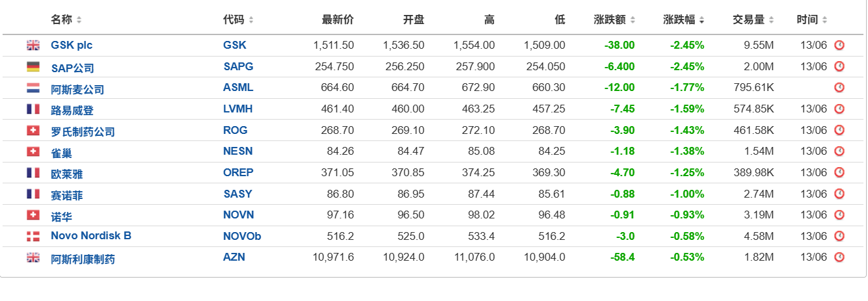Click the German flag beside SAP公司
The image size is (868, 301).
pos(33,67)
